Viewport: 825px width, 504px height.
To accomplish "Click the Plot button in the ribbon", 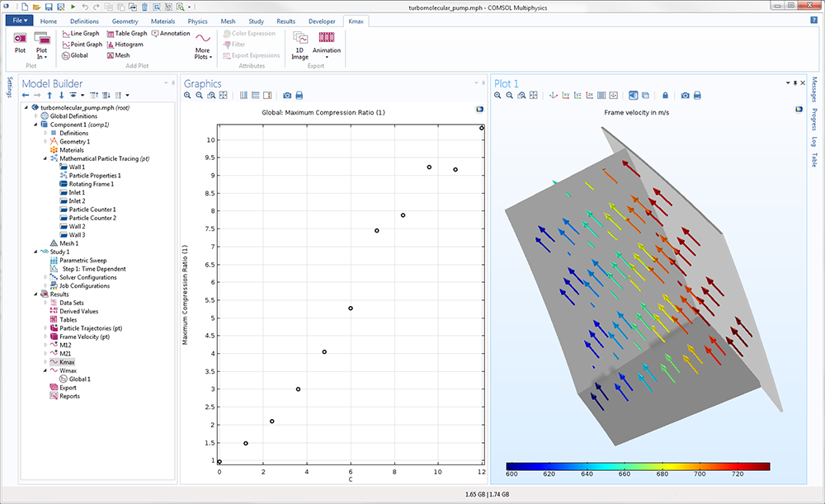I will [x=20, y=41].
